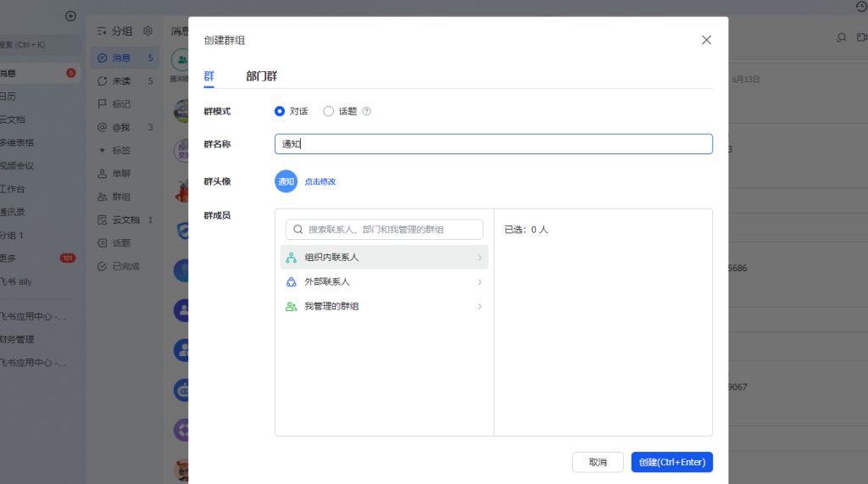Focus the contacts search box
868x484 pixels.
(x=384, y=229)
